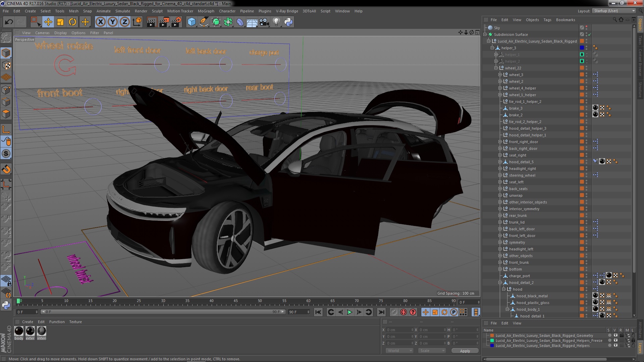Click Render View clapperboard icon

tap(152, 22)
